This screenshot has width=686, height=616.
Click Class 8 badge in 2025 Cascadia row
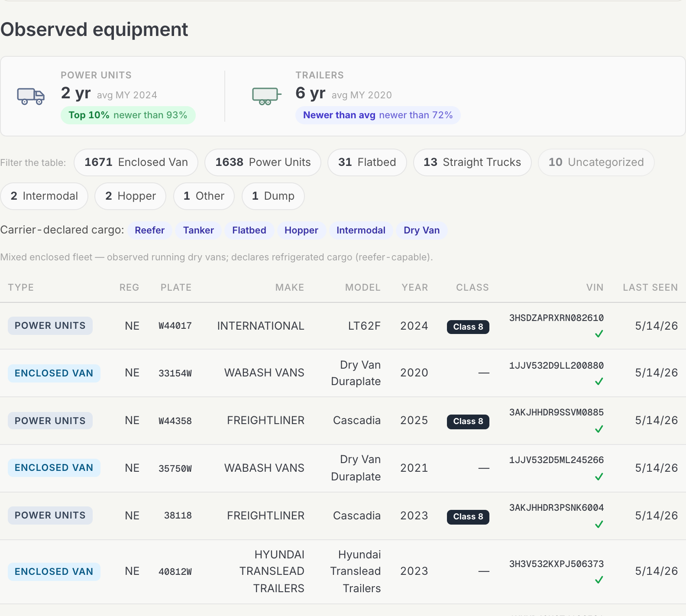(468, 421)
